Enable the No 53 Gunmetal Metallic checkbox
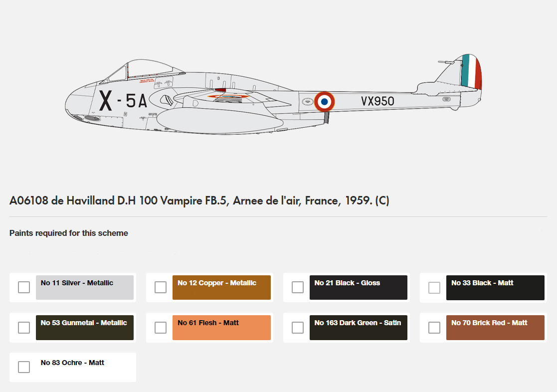This screenshot has height=392, width=557. coord(24,327)
